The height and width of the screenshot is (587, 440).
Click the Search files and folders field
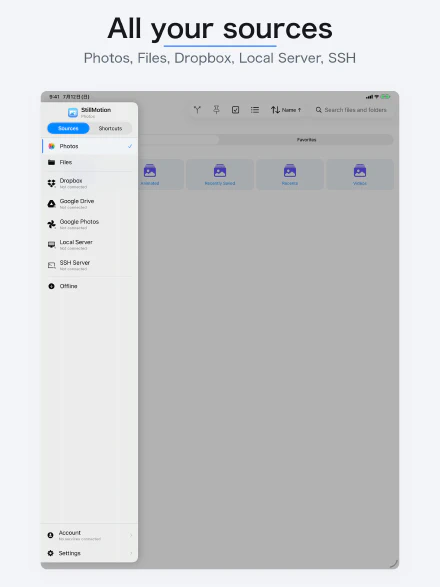[x=351, y=110]
